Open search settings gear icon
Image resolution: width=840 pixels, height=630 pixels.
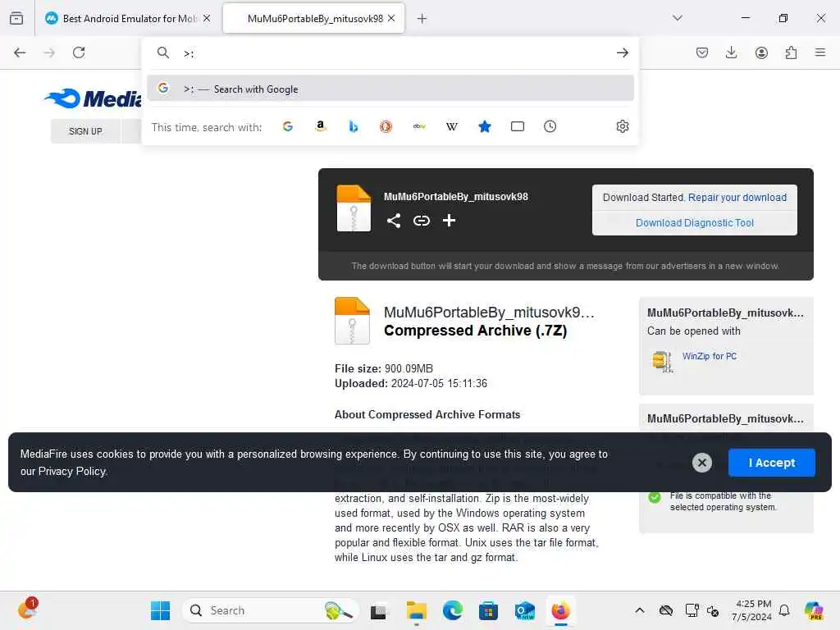(x=622, y=126)
